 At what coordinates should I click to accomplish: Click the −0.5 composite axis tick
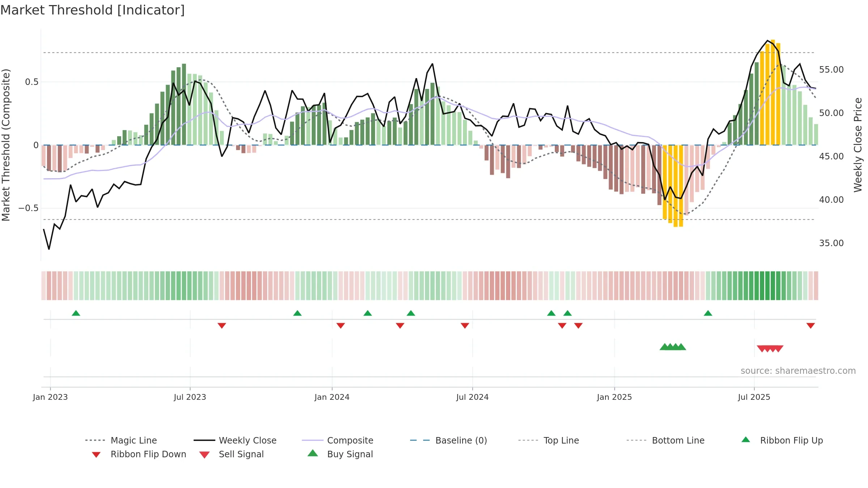click(28, 208)
